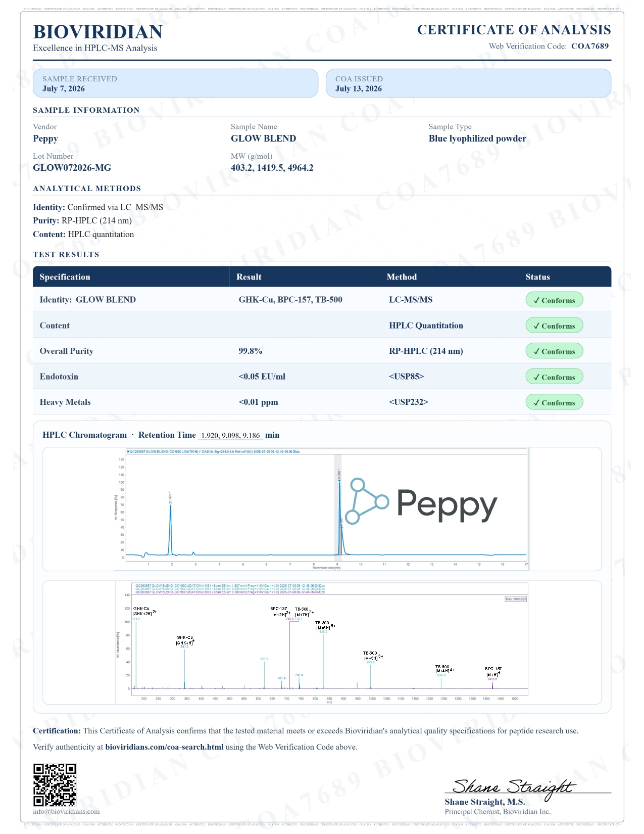Click the TB-500 [M+6H] peak label
The height and width of the screenshot is (834, 644).
click(x=325, y=626)
